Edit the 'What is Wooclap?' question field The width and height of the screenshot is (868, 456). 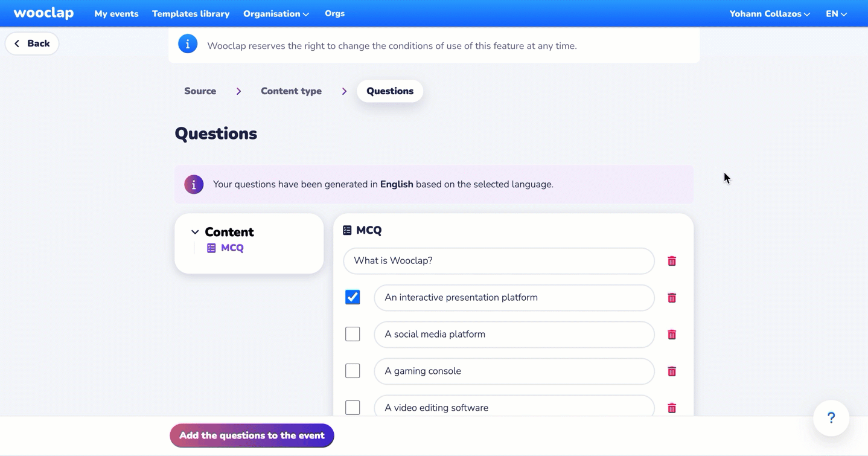(x=499, y=261)
